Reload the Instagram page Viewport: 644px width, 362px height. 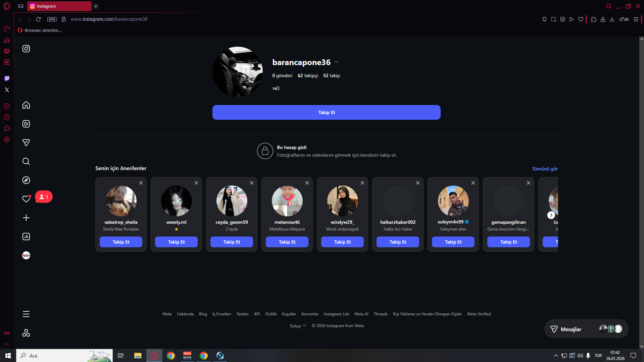click(39, 19)
